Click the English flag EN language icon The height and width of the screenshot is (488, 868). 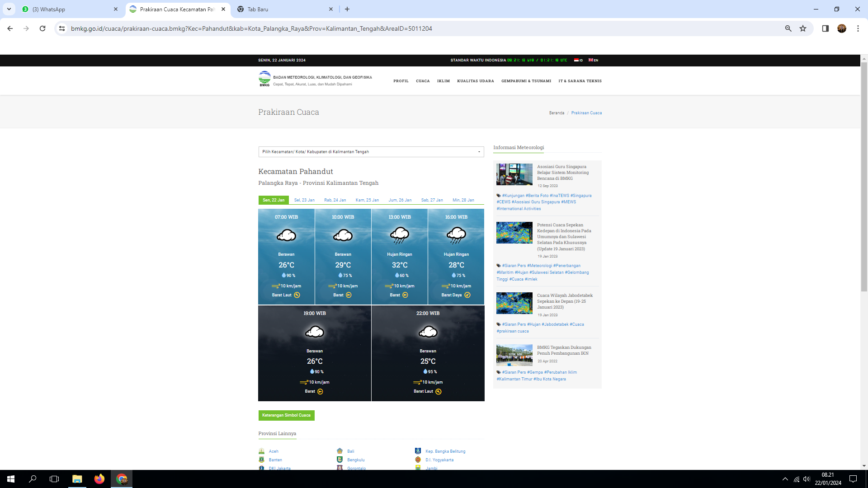[593, 60]
